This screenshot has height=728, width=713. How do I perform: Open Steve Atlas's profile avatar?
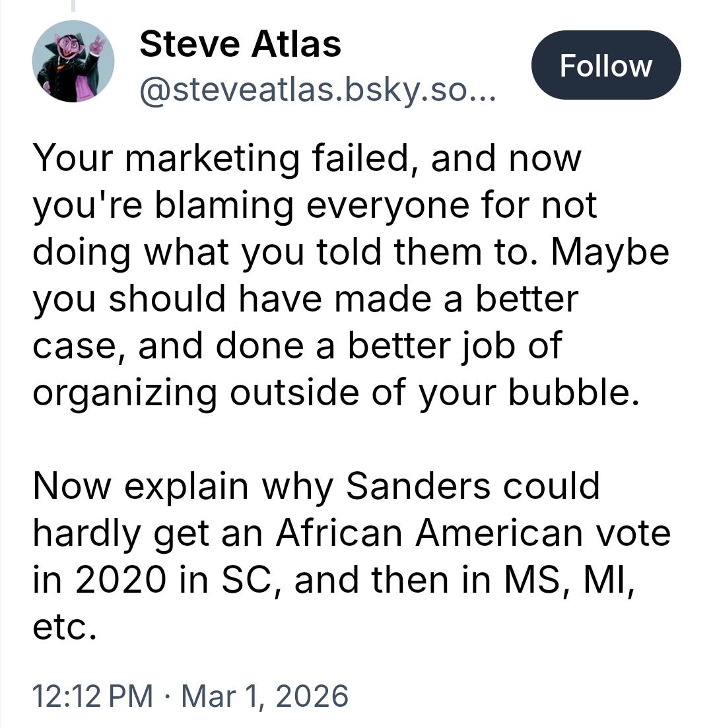click(x=73, y=61)
